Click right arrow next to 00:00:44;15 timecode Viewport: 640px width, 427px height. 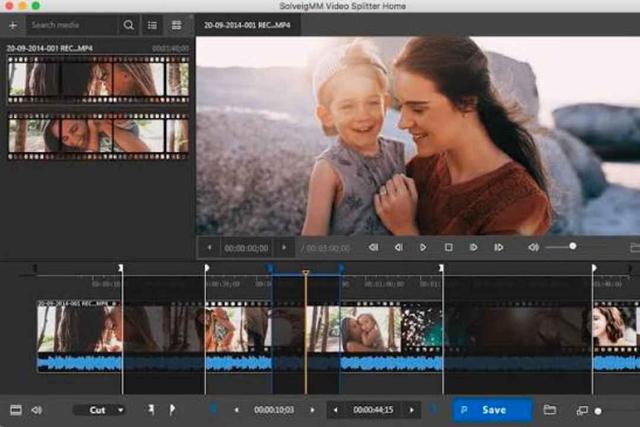point(409,410)
